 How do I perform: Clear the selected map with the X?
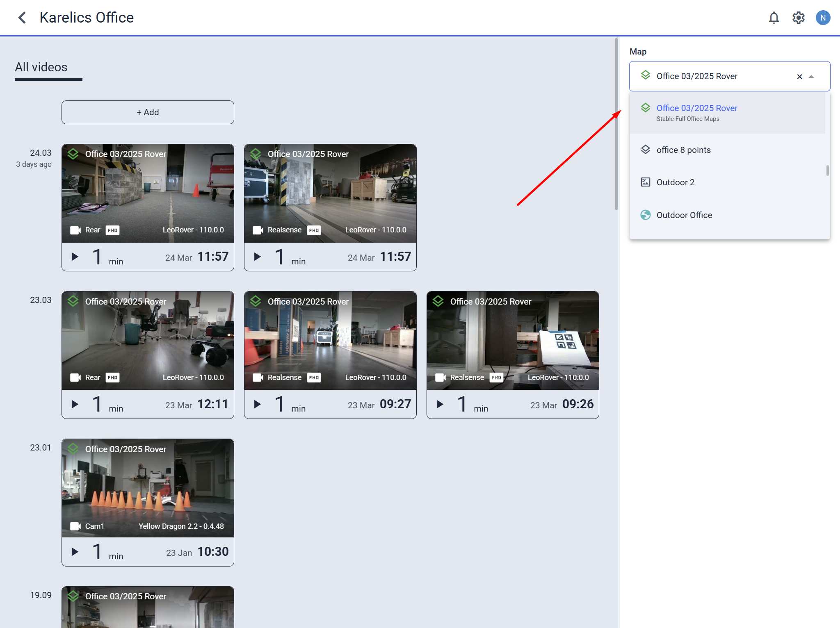click(x=799, y=77)
